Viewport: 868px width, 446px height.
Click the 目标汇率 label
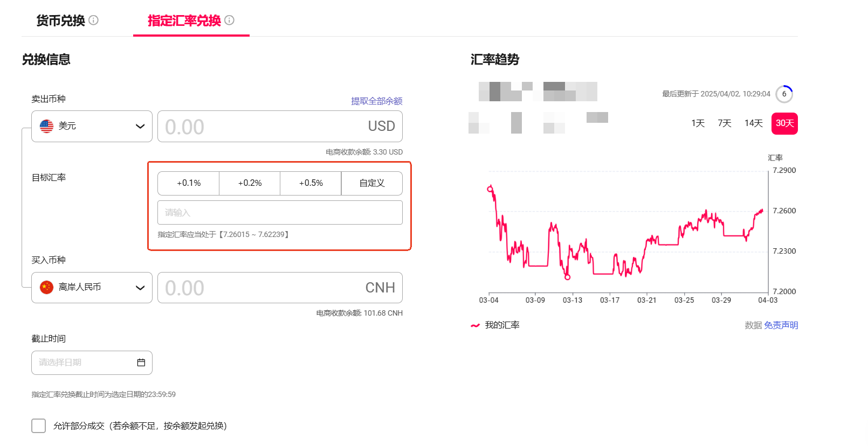tap(49, 178)
